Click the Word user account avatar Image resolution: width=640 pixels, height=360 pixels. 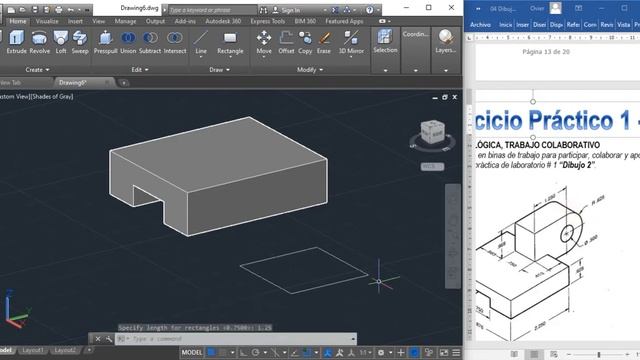pos(556,8)
